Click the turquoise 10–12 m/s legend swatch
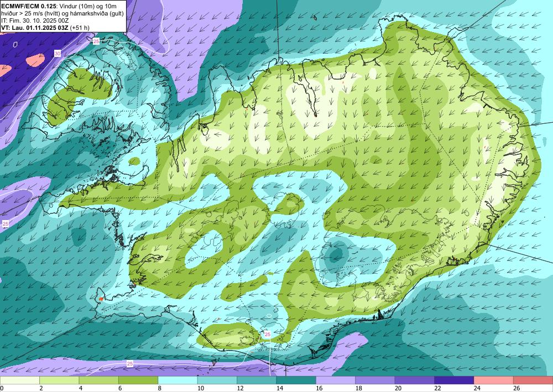Image resolution: width=553 pixels, height=392 pixels. 217,380
